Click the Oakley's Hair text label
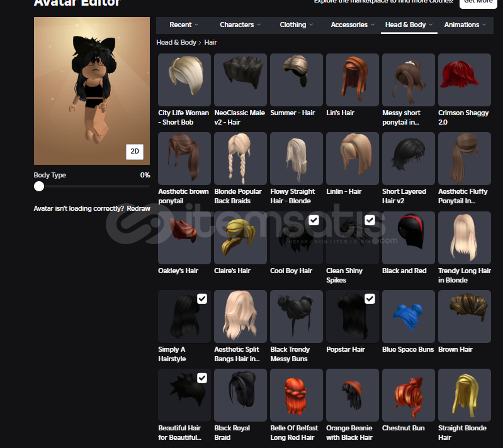 click(178, 271)
